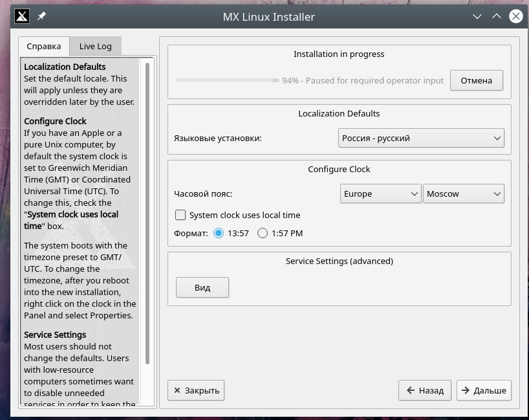Screen dimensions: 529x420
Task: Click the installation progress bar
Action: (228, 80)
